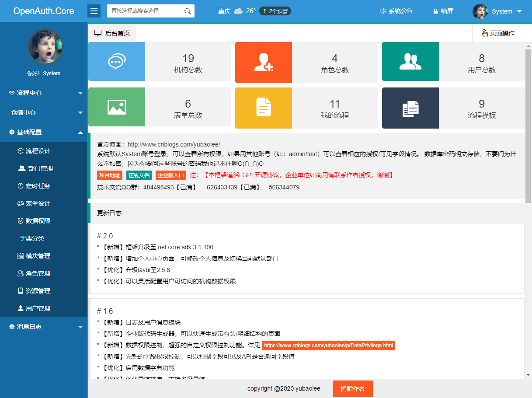Screen dimensions: 532x398
Task: Click the green image icon tile
Action: 117,108
